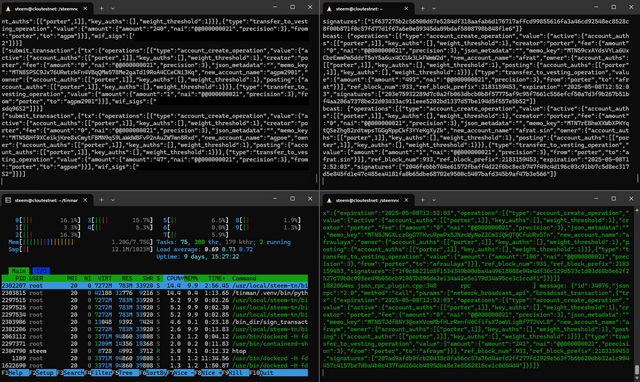Select the htop process row for steem

tap(154, 351)
